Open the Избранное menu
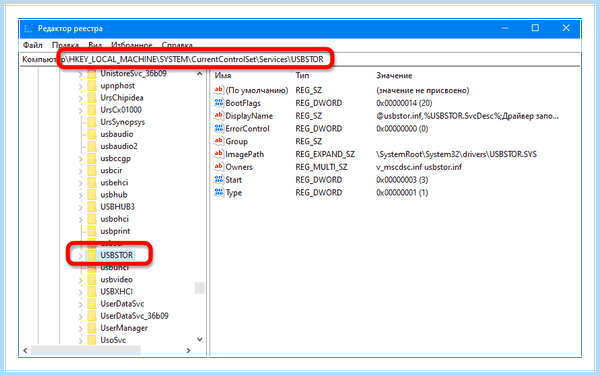This screenshot has height=376, width=600. pos(132,45)
